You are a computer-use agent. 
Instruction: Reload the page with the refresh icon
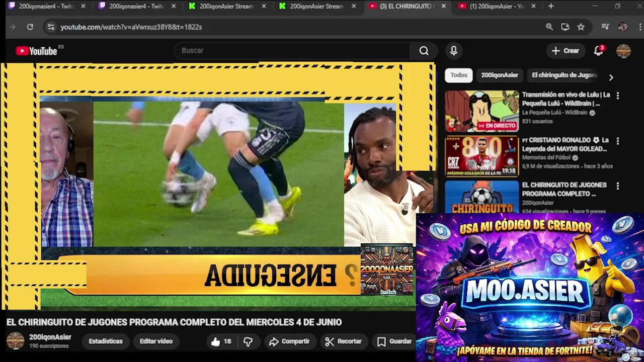pos(30,27)
